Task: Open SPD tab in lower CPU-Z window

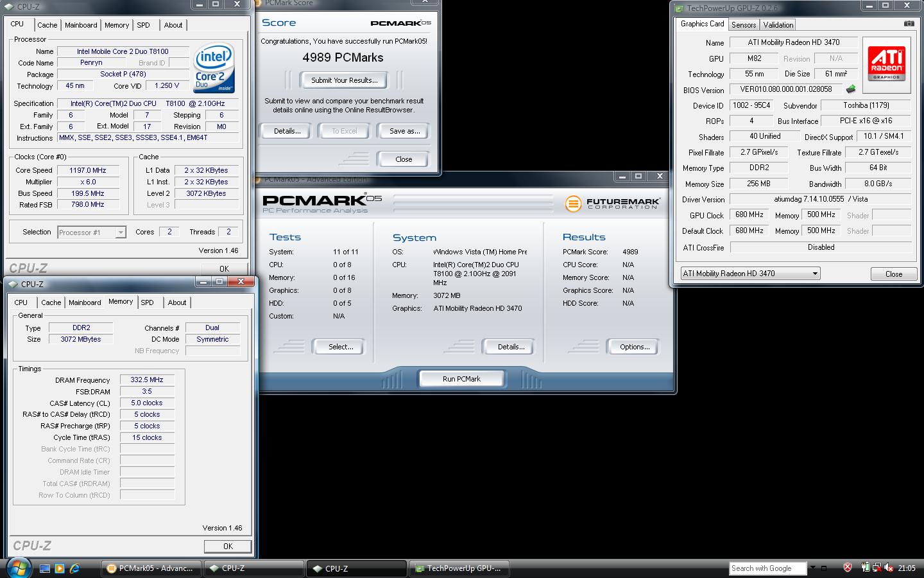Action: [148, 302]
